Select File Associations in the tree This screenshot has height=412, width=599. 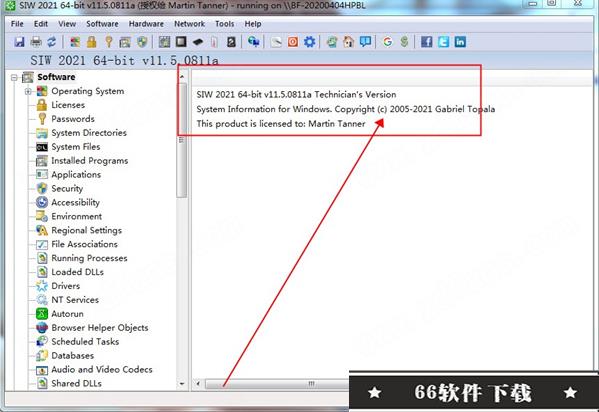click(84, 244)
